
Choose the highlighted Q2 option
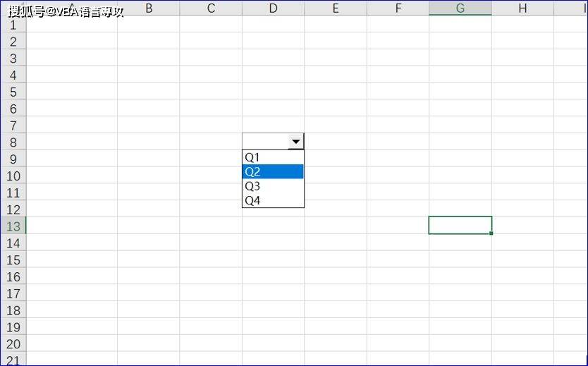273,171
